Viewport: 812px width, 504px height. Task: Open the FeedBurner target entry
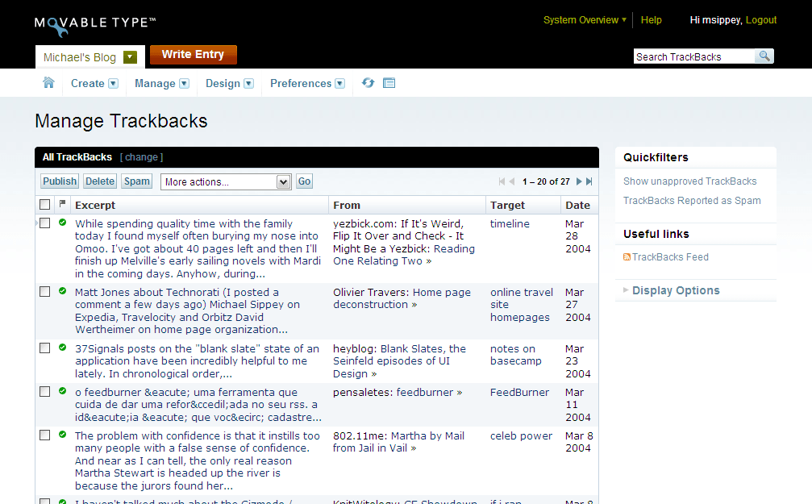(x=519, y=392)
